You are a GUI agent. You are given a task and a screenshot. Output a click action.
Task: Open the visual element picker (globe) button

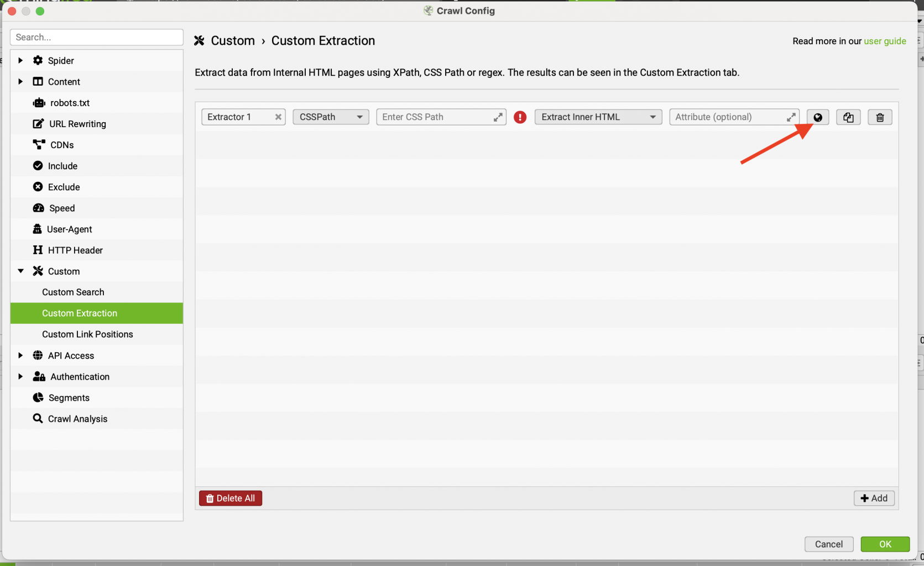point(817,117)
